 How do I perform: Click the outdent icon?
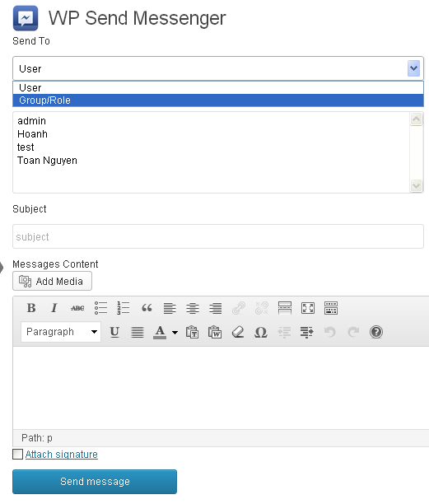click(284, 332)
